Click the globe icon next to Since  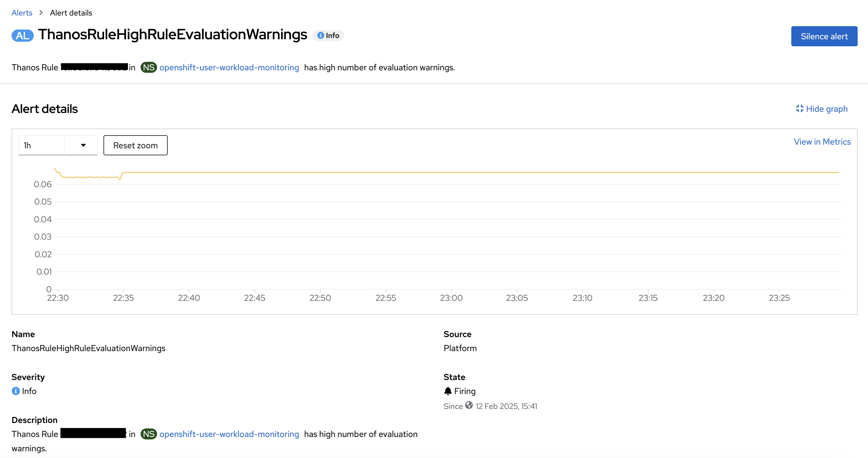click(469, 405)
